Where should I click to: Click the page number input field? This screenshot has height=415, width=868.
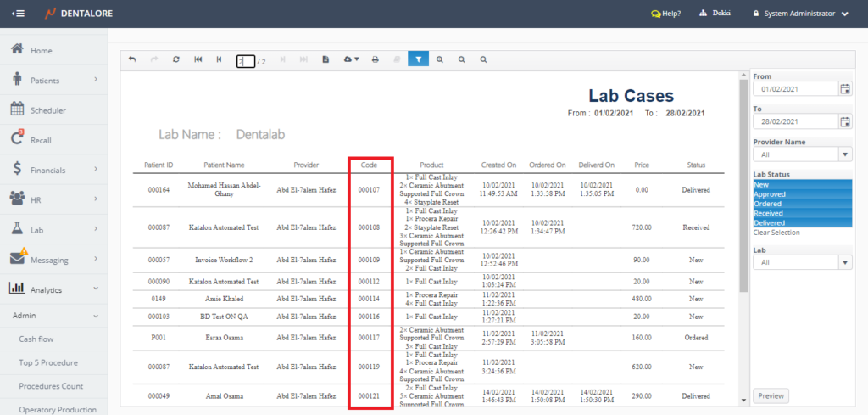point(245,61)
